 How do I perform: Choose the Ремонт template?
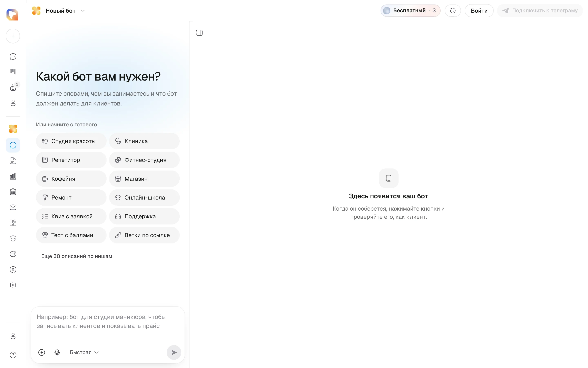point(71,198)
